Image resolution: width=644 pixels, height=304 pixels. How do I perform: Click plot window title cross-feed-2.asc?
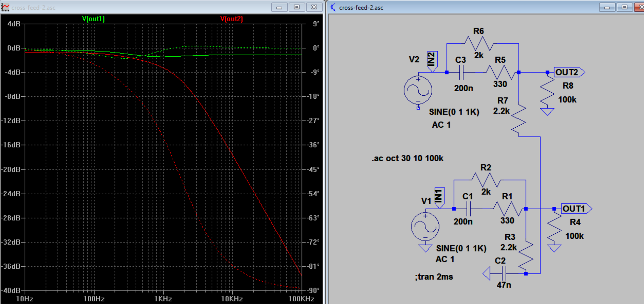(x=33, y=8)
